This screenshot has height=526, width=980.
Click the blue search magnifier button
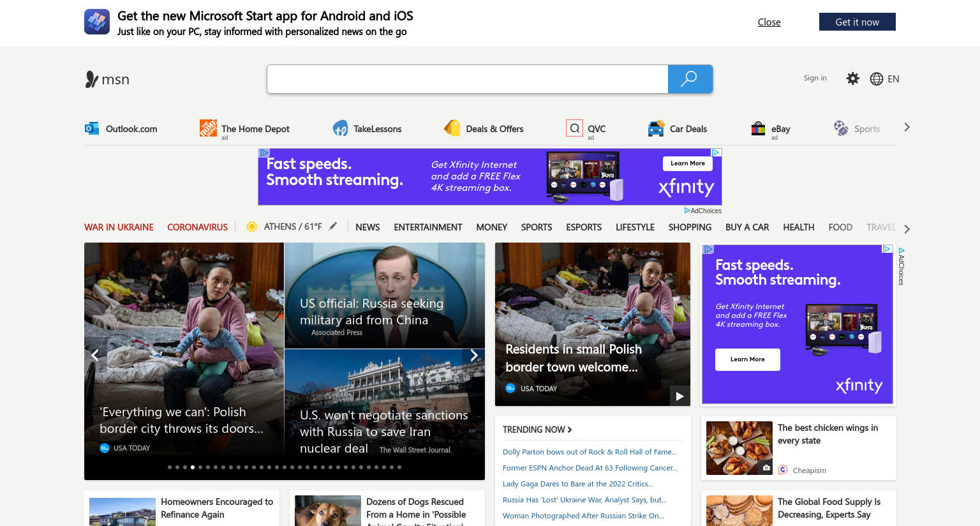pyautogui.click(x=690, y=79)
